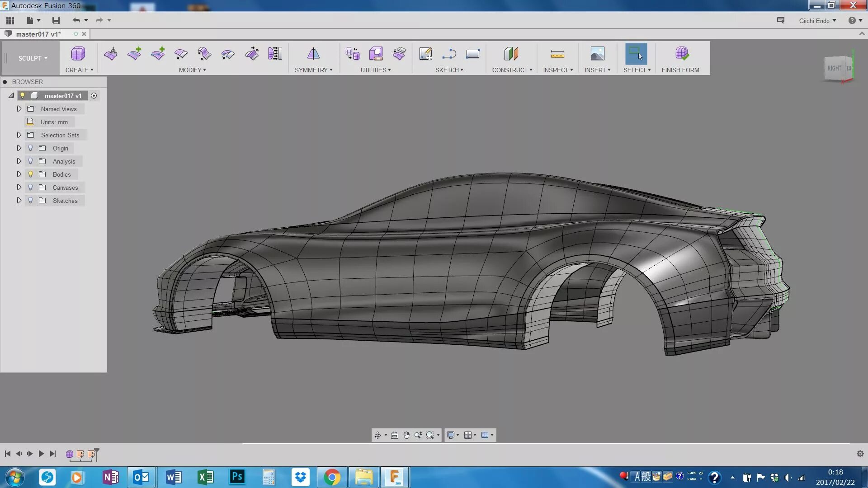This screenshot has height=488, width=868.
Task: Click the Finish Form icon
Action: (x=681, y=54)
